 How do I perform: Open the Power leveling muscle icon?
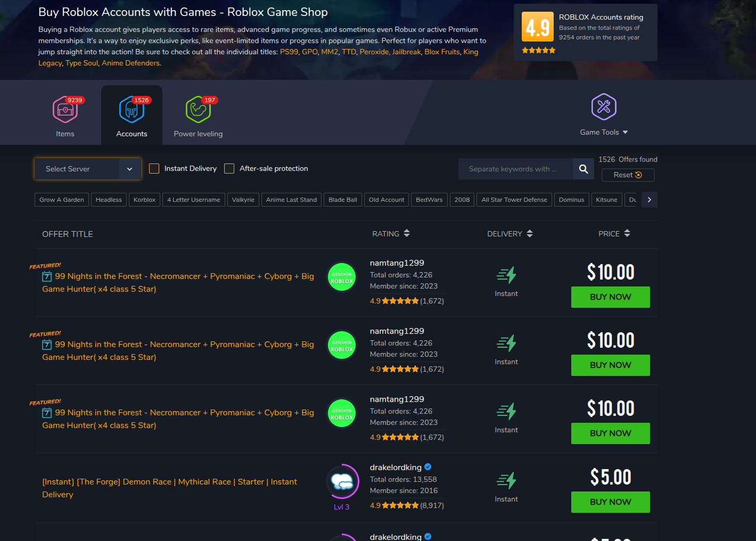point(198,110)
